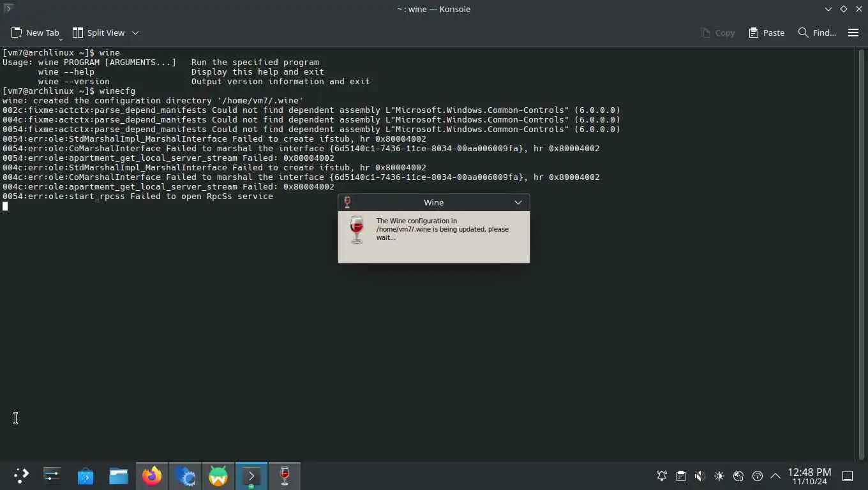
Task: Minimize the Konsole window
Action: pyautogui.click(x=828, y=9)
